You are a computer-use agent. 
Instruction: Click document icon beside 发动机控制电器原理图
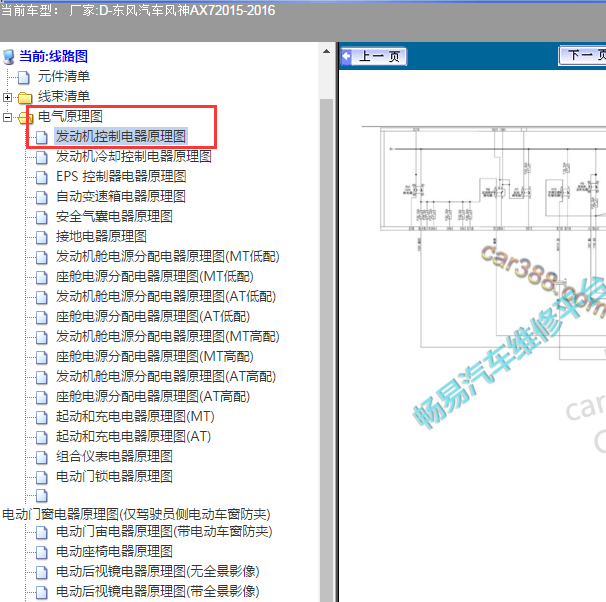coord(42,137)
